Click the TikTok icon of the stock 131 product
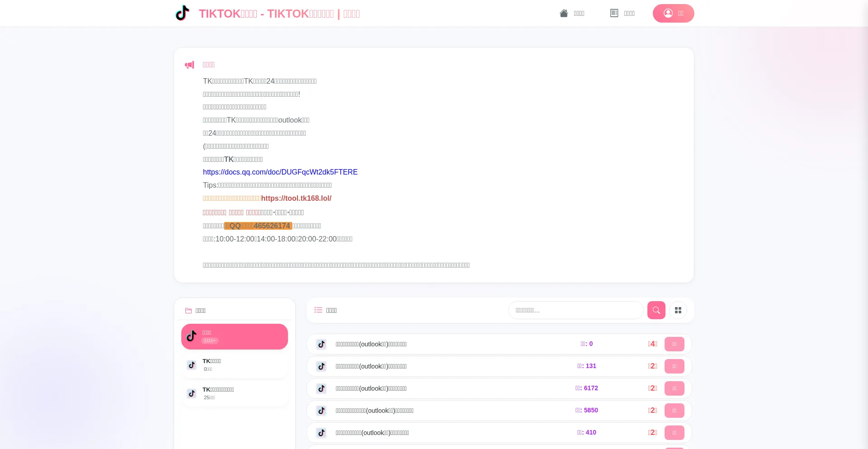Image resolution: width=868 pixels, height=449 pixels. (x=321, y=366)
